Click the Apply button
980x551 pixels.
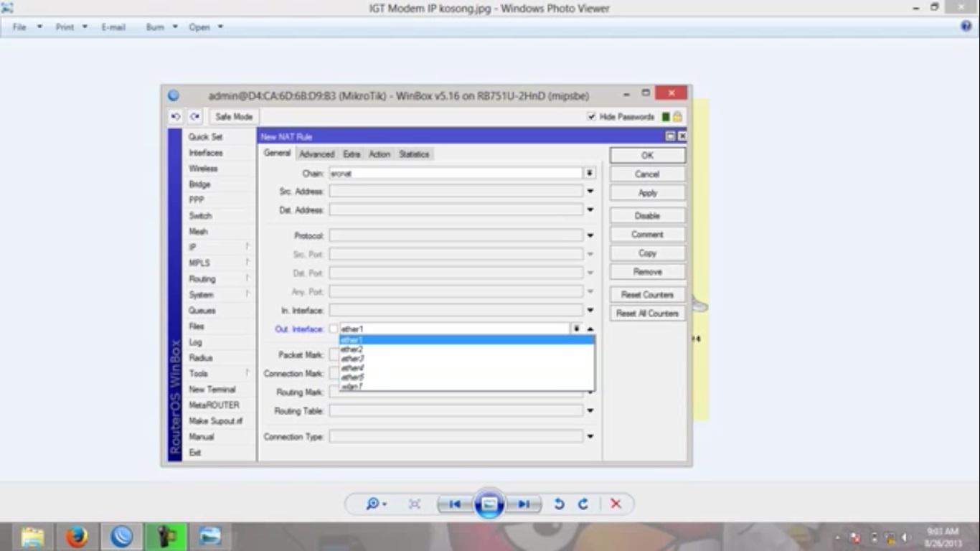tap(647, 193)
